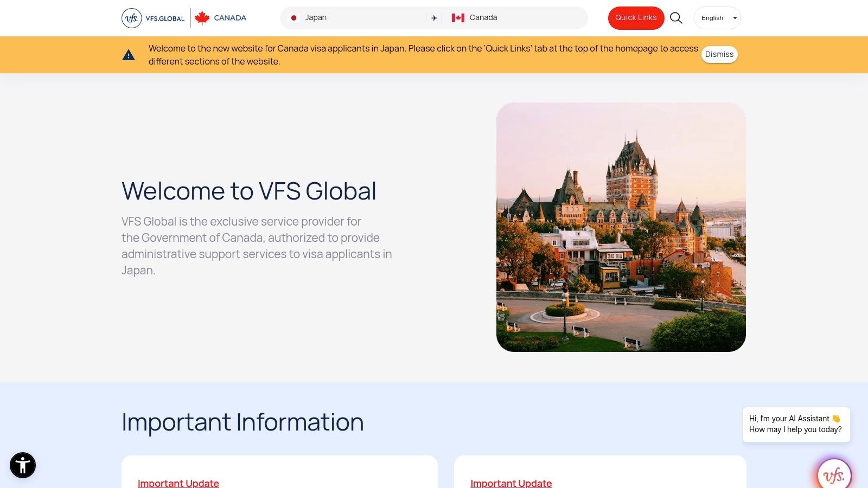This screenshot has width=868, height=488.
Task: Open the left Important Update link
Action: (178, 483)
